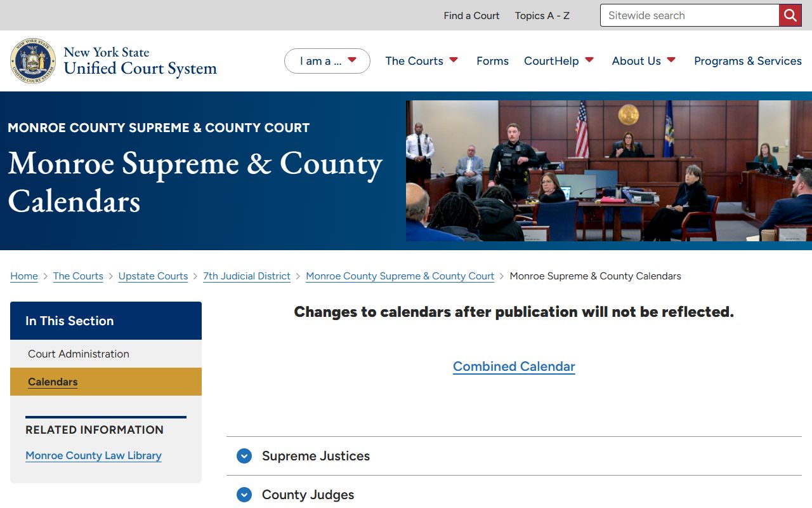Expand the County Judges chevron icon

244,495
